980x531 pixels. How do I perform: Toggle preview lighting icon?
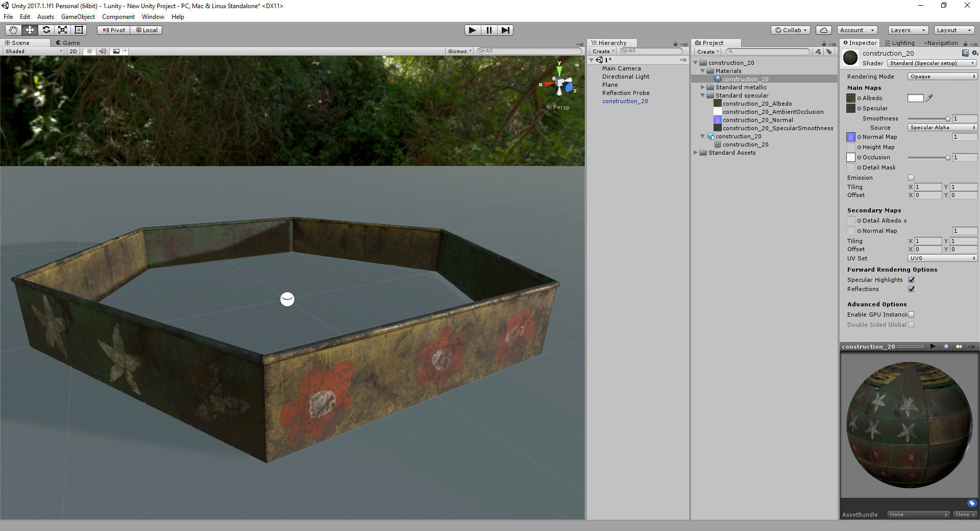point(959,347)
